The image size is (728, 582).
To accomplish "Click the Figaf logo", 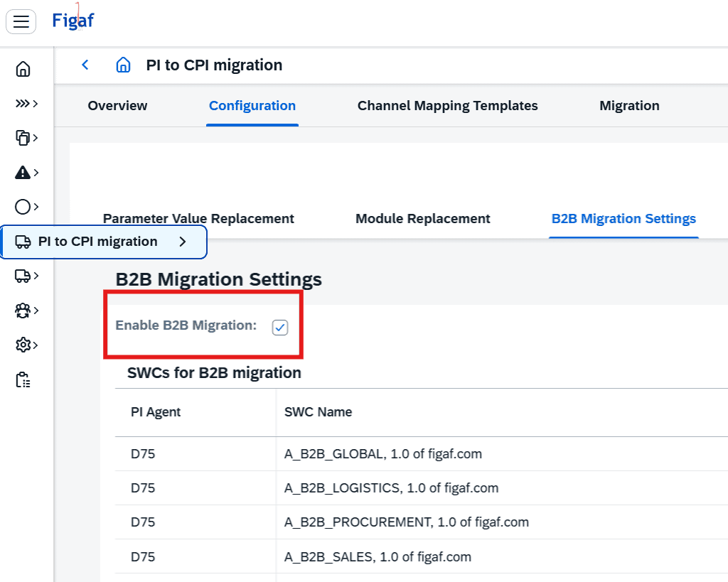I will click(x=73, y=21).
